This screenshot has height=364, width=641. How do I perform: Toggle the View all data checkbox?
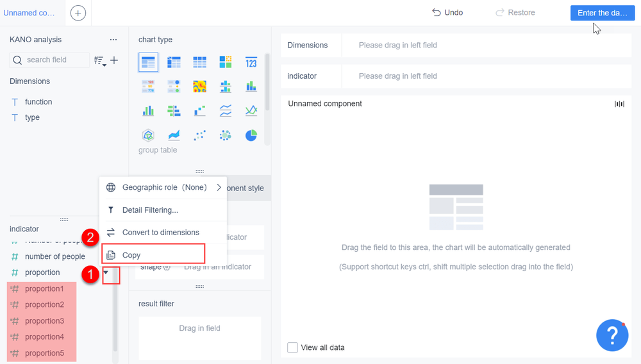293,347
